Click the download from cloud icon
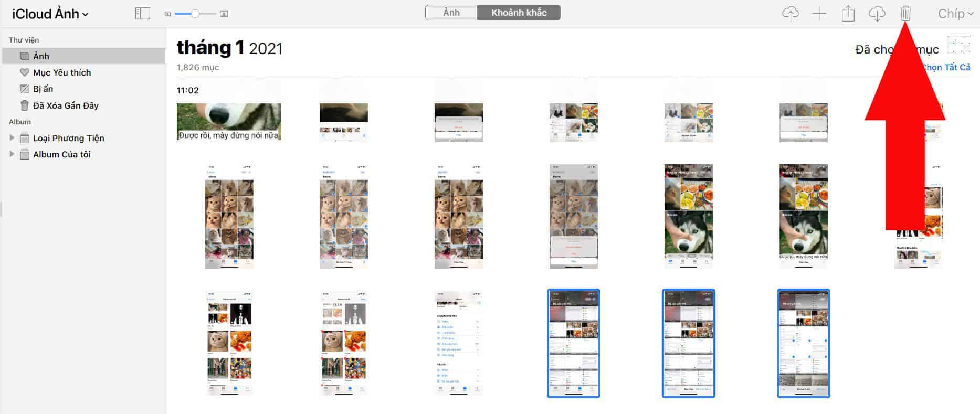This screenshot has width=980, height=414. 877,14
